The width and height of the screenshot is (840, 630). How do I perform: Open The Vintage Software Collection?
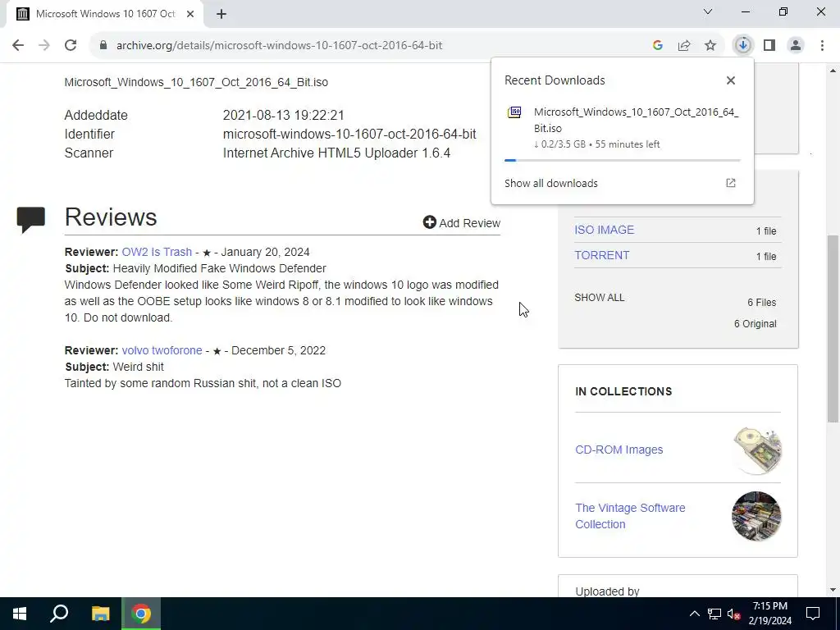point(630,516)
